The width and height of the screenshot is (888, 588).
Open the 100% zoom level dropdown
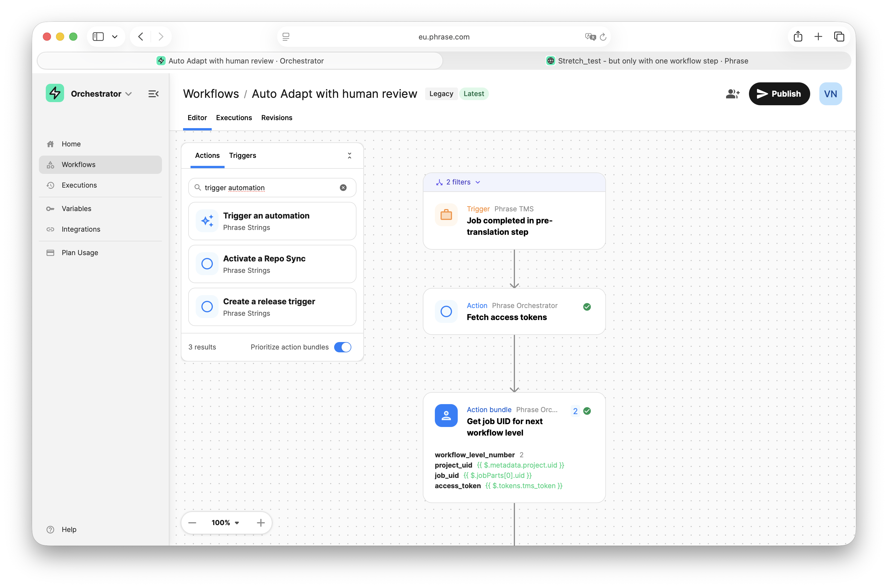point(225,523)
